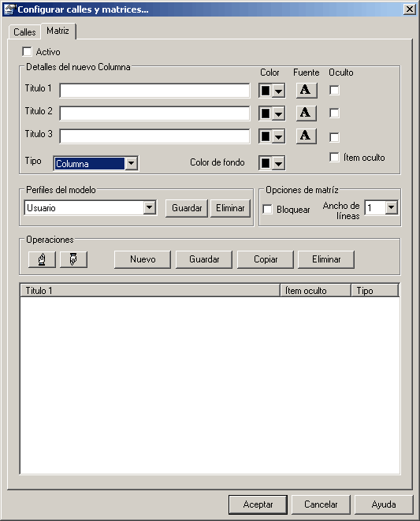Click the Color de fondo black swatch
This screenshot has height=521, width=420.
point(266,163)
